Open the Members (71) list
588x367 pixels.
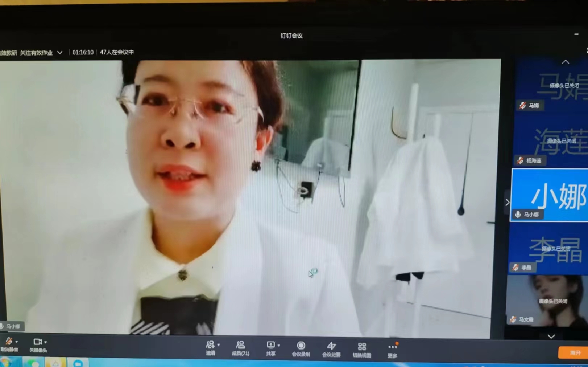pyautogui.click(x=240, y=348)
